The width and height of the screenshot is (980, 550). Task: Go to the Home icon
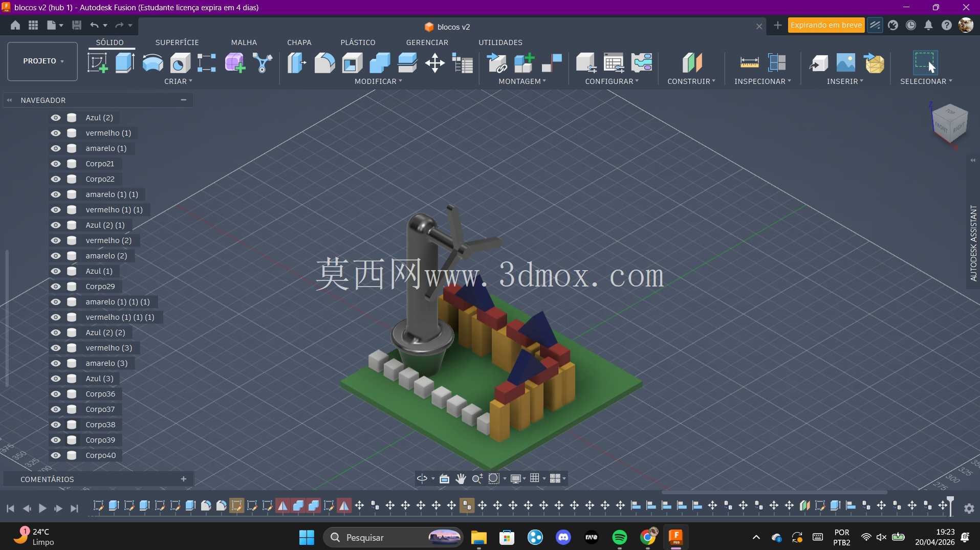click(15, 25)
